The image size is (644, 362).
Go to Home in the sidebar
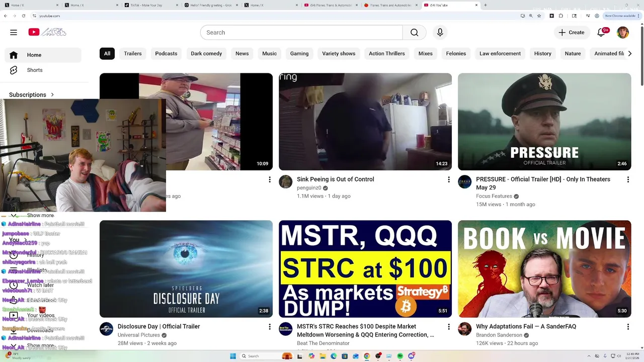pyautogui.click(x=43, y=55)
